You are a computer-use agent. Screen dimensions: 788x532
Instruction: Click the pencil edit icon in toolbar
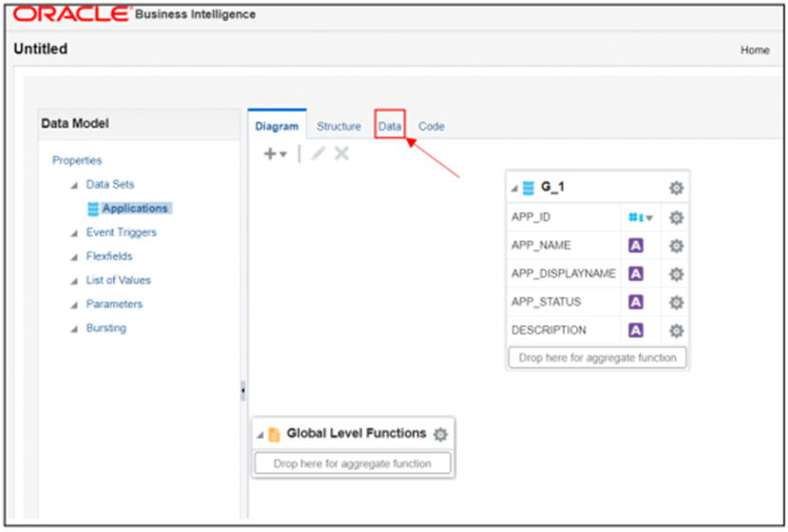pos(318,153)
